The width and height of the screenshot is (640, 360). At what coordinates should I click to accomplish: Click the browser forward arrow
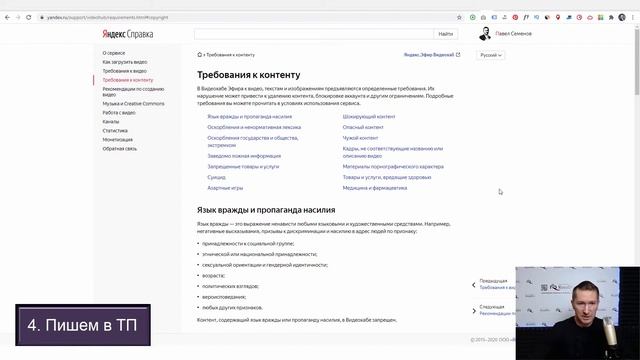[18, 18]
